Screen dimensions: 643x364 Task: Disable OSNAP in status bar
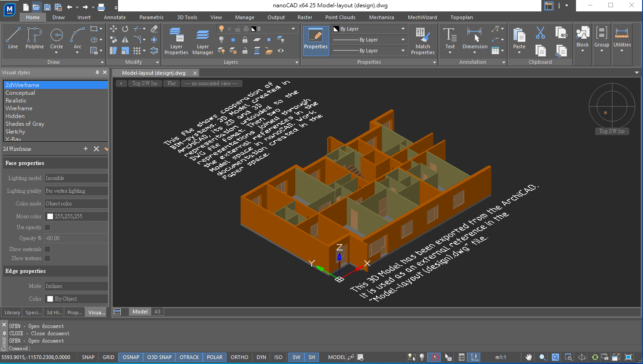click(x=131, y=357)
